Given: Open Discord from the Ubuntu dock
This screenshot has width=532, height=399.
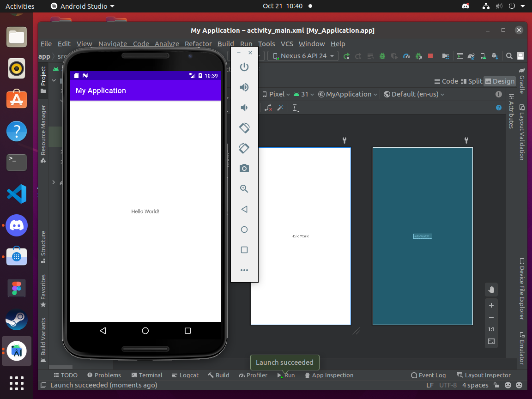Looking at the screenshot, I should (x=17, y=225).
